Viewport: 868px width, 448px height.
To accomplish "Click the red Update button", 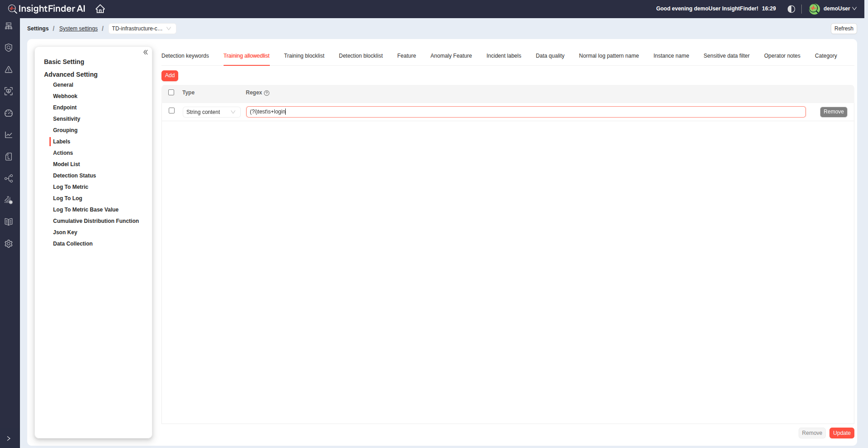I will pos(841,433).
